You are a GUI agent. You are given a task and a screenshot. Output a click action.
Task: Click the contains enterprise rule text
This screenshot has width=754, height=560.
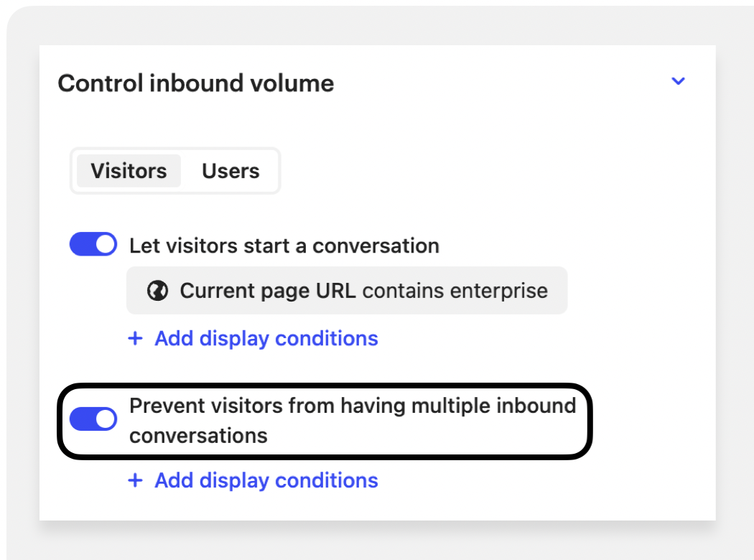[x=456, y=291]
